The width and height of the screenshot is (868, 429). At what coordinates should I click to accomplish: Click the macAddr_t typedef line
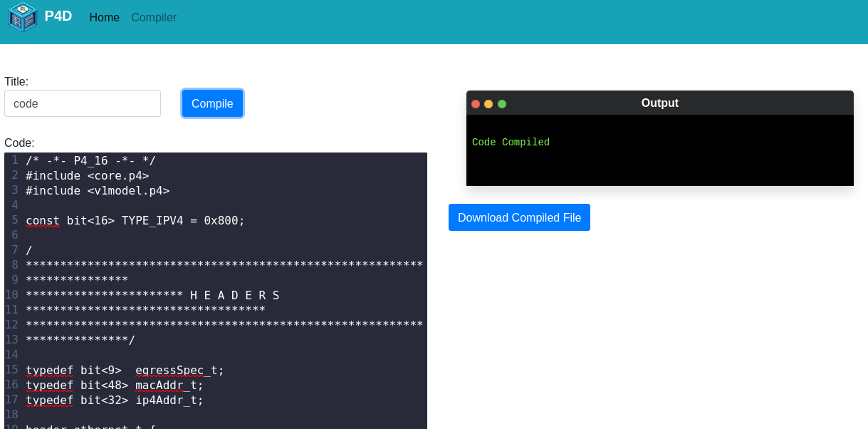[115, 386]
